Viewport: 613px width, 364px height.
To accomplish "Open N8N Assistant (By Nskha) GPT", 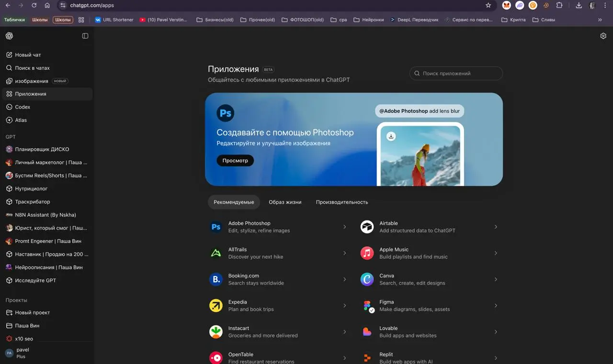I will tap(47, 215).
